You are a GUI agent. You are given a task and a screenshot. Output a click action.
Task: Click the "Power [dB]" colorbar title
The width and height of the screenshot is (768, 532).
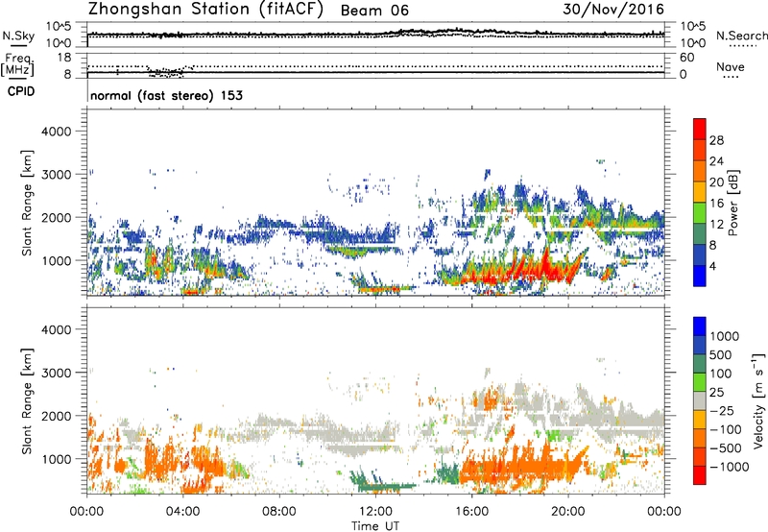(732, 203)
